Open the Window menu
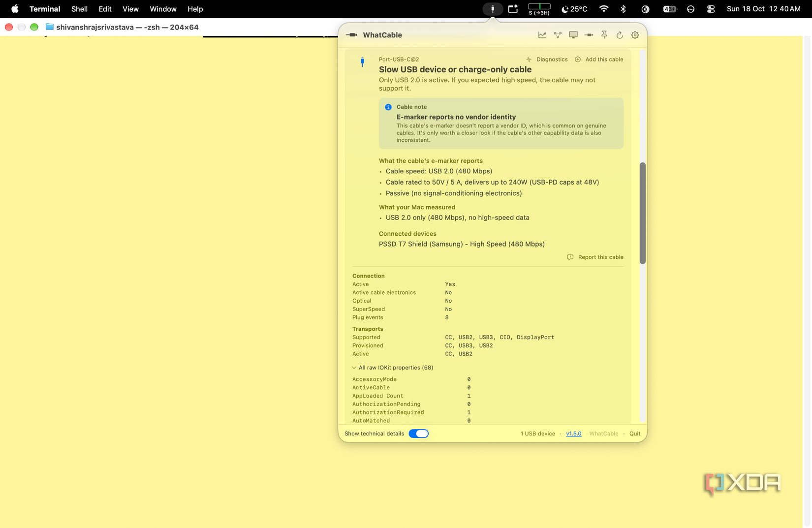 click(163, 9)
